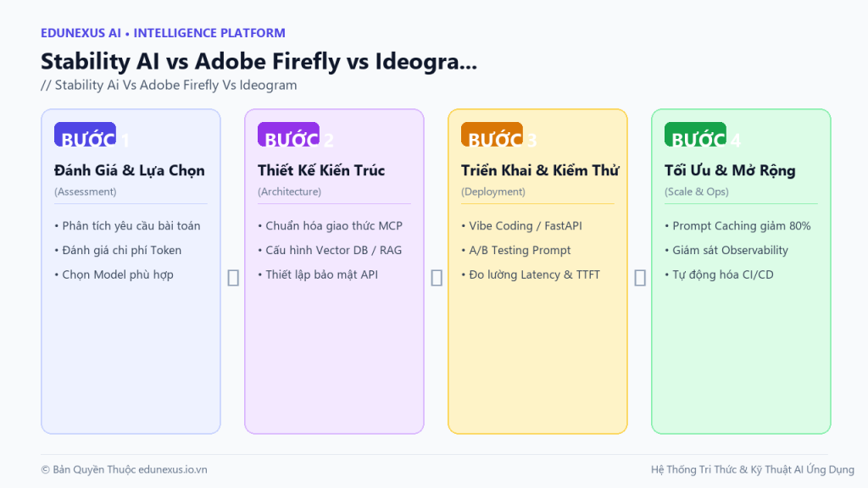The height and width of the screenshot is (488, 868).
Task: Select the Đánh Giá & Lựa Chọn heading
Action: pos(130,170)
